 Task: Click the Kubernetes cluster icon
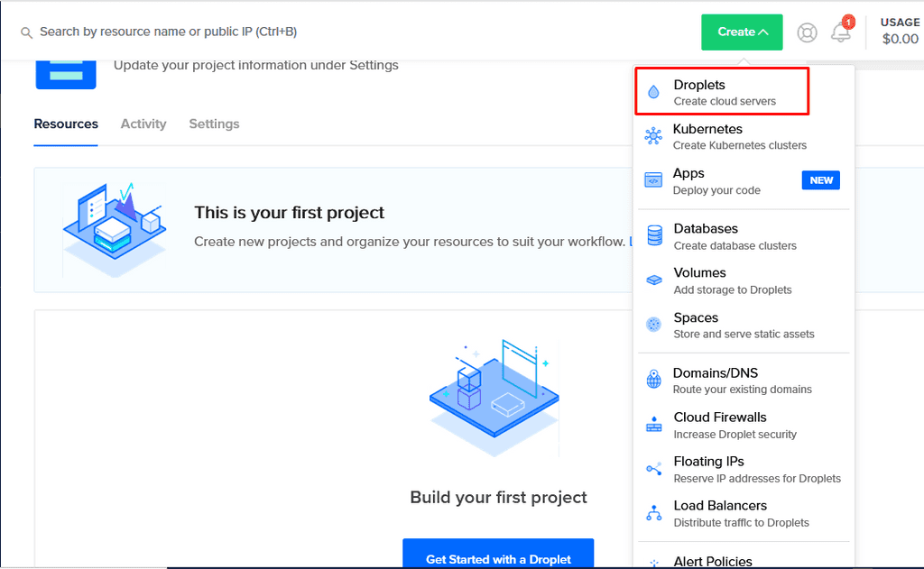[654, 136]
